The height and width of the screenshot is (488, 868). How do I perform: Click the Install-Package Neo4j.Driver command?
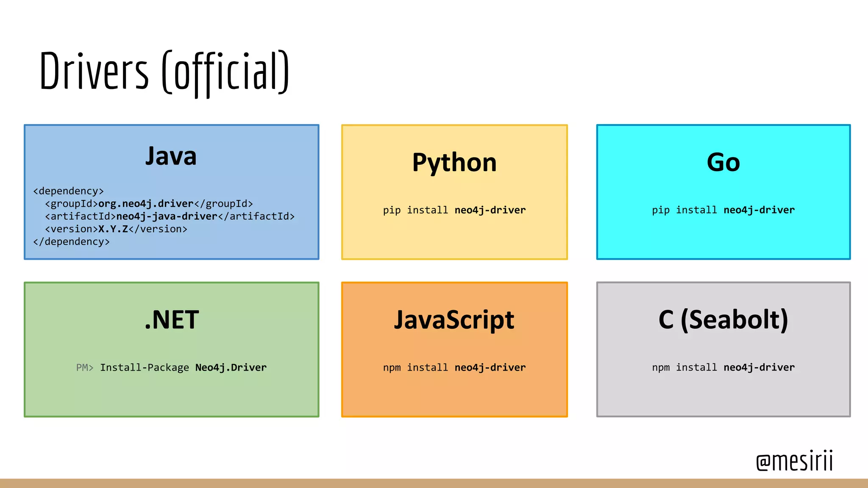pos(183,368)
